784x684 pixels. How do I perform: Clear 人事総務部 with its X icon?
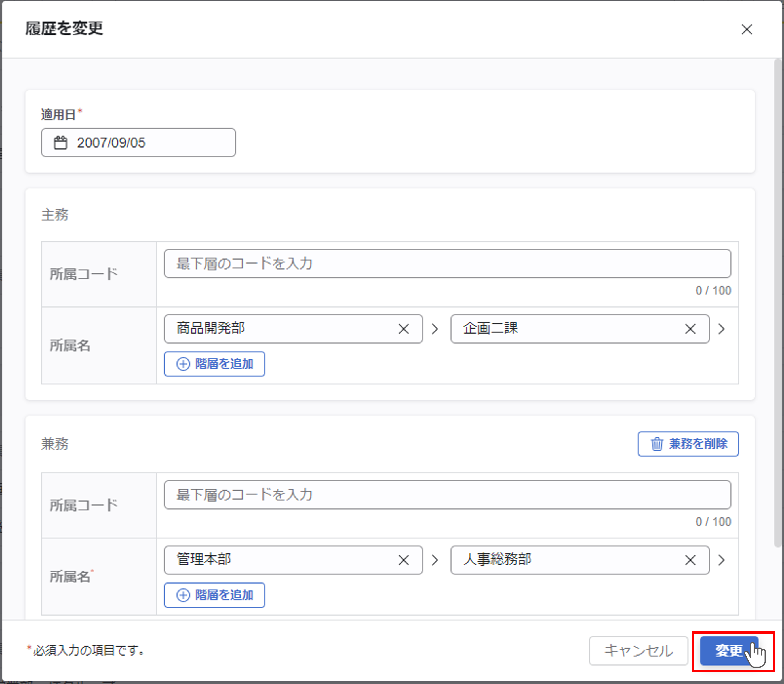690,560
